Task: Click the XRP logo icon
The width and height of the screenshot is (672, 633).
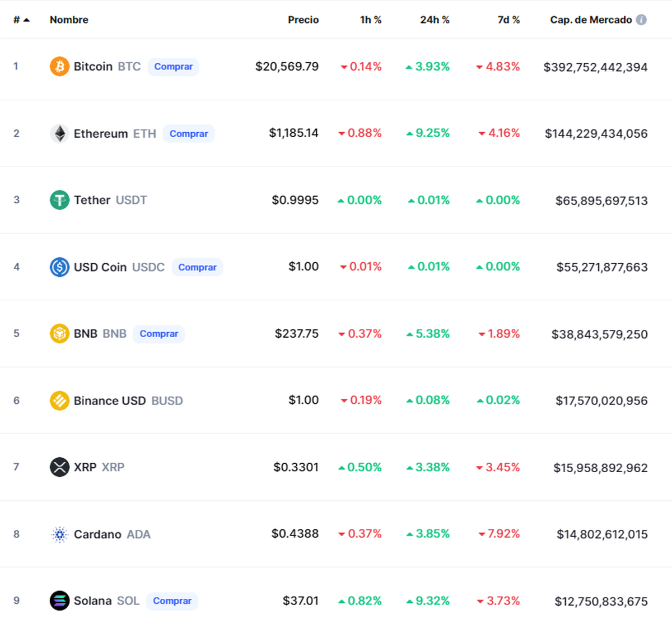Action: click(x=59, y=467)
